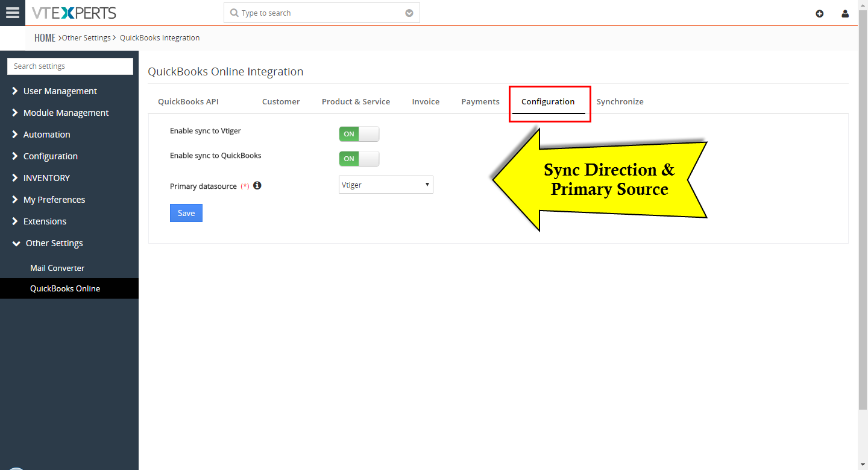Select the Configuration tab
The image size is (868, 470).
tap(548, 101)
